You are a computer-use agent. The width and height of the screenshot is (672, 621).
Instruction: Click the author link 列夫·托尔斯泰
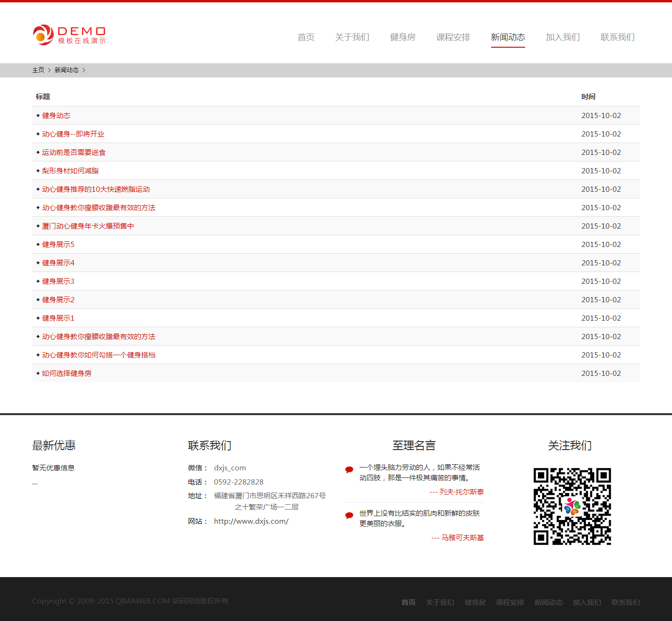pos(461,492)
